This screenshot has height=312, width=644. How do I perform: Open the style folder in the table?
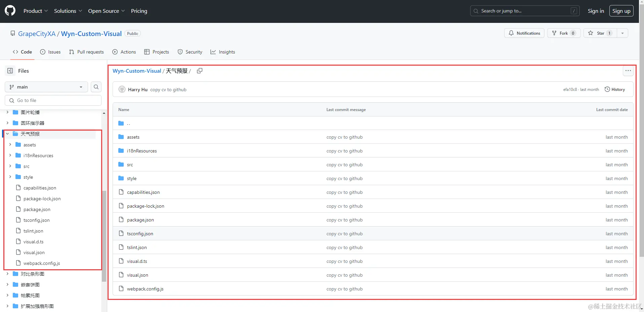(132, 178)
